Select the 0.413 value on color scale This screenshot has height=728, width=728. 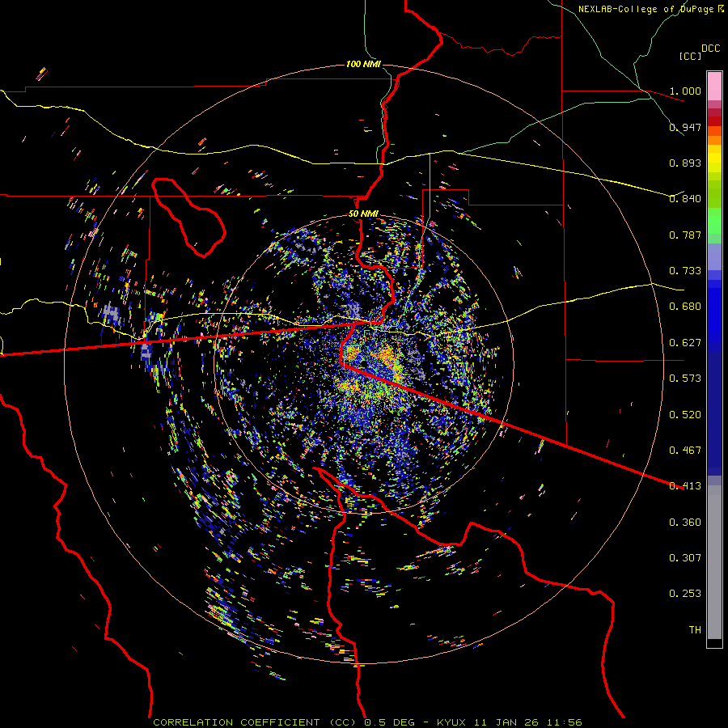pyautogui.click(x=685, y=486)
